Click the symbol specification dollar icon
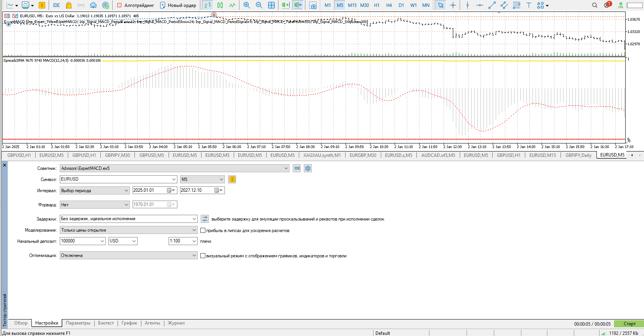 click(232, 179)
